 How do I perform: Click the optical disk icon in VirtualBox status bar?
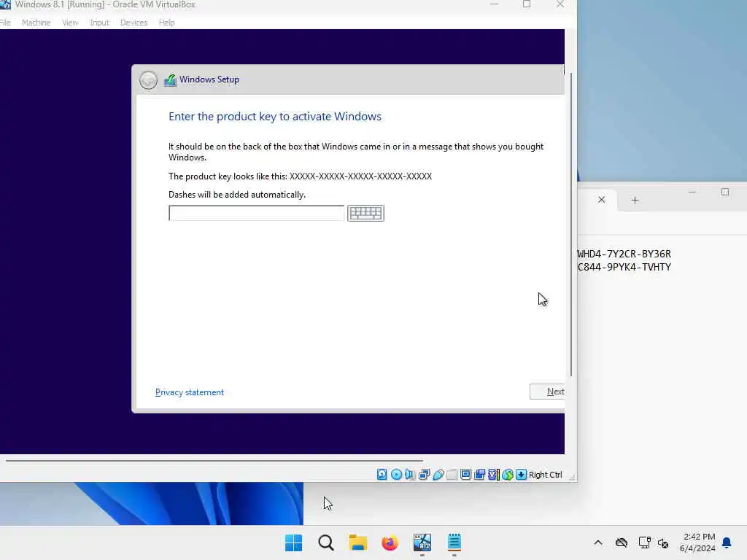[396, 474]
